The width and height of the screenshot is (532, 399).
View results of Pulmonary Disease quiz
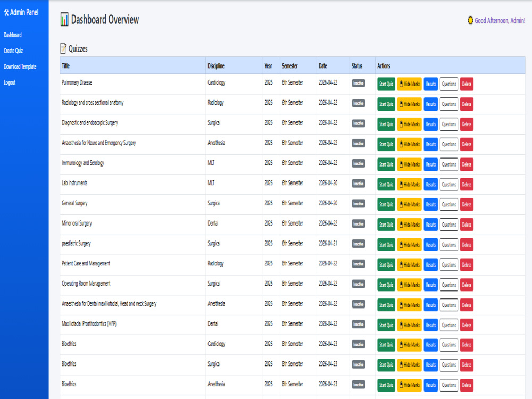[431, 84]
